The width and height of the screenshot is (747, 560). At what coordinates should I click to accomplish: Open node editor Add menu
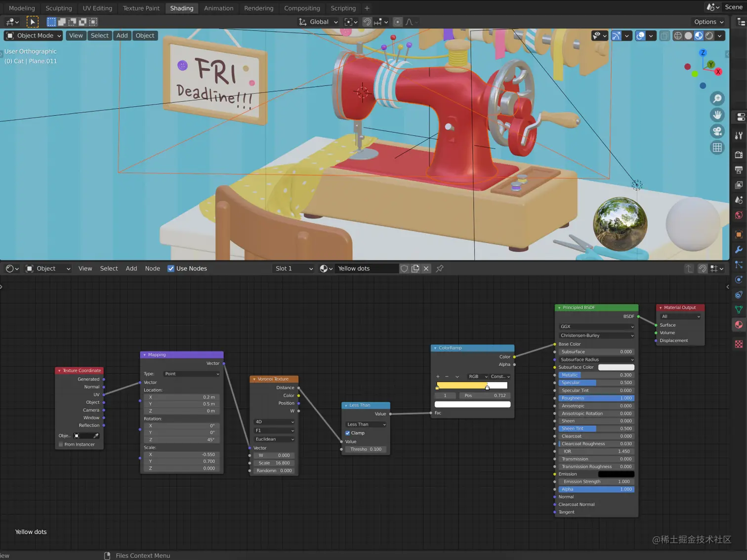point(131,269)
